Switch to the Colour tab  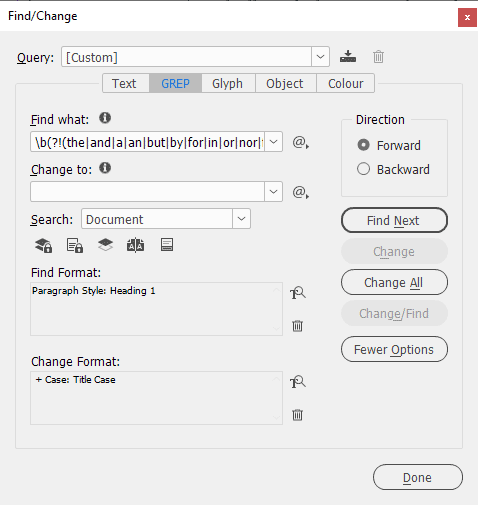pyautogui.click(x=345, y=83)
